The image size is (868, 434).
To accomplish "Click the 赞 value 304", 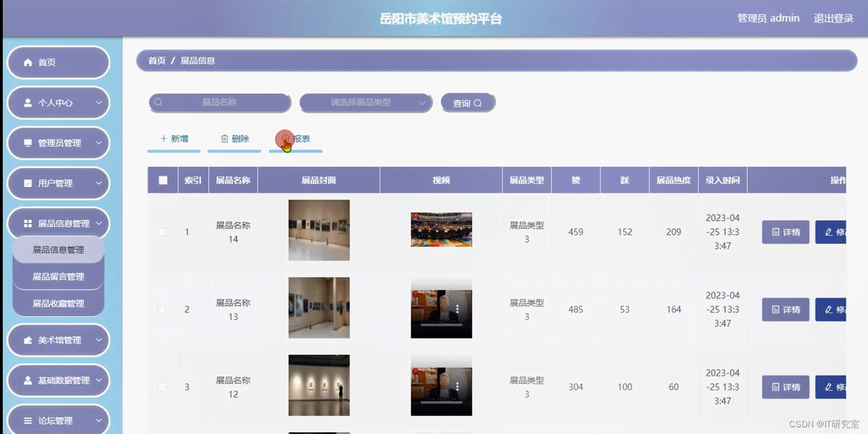I will pos(576,387).
